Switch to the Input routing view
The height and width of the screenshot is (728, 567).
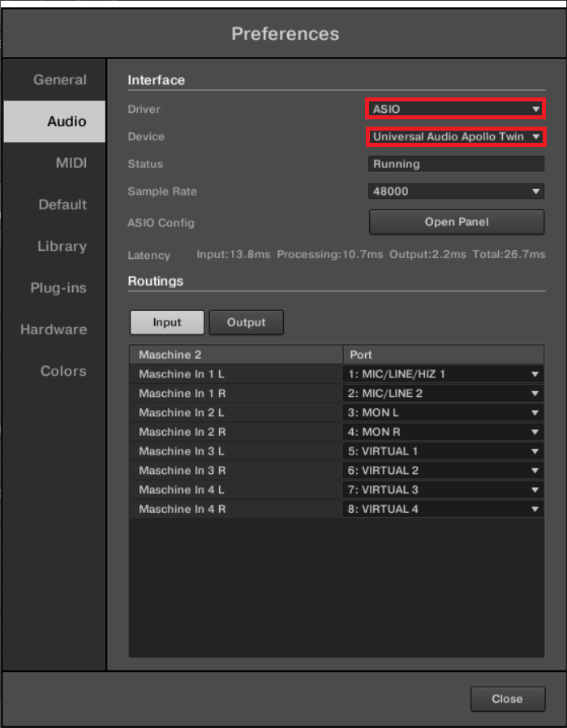166,322
